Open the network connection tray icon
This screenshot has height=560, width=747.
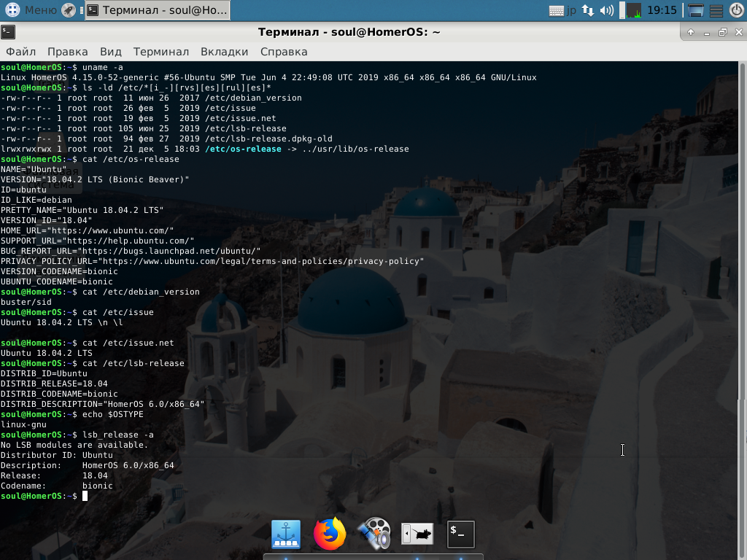click(588, 10)
